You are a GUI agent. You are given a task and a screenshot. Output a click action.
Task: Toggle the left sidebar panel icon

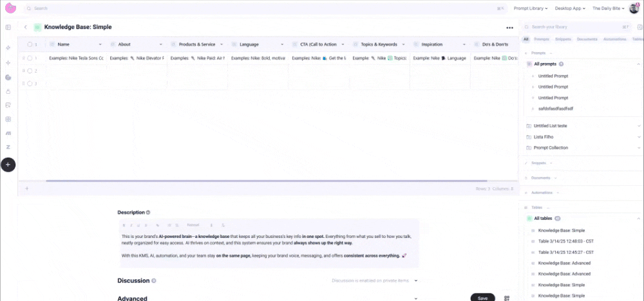click(8, 28)
